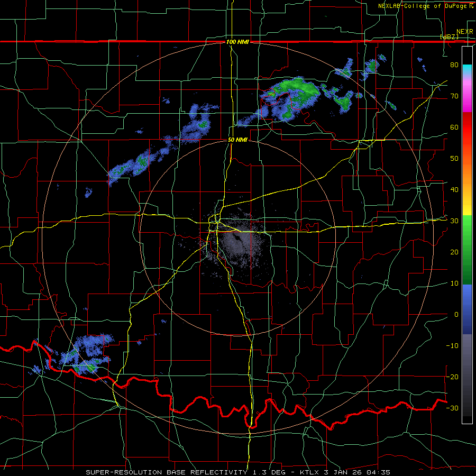The height and width of the screenshot is (476, 476).
Task: Click the -30 value on dBZ scale
Action: [452, 408]
